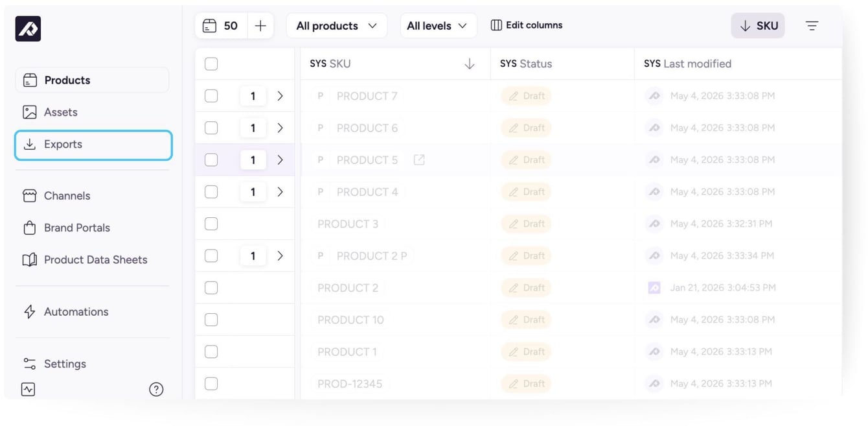Go to Channels in sidebar

(92, 196)
